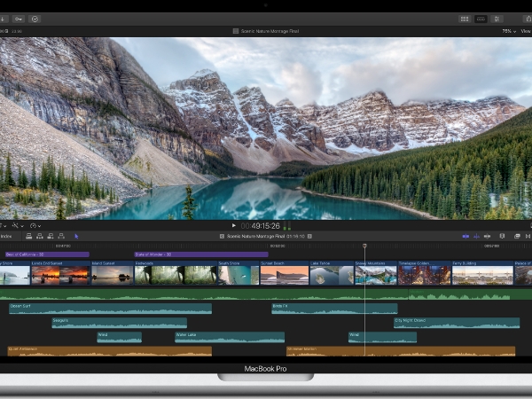The height and width of the screenshot is (399, 532).
Task: Open background tasks checkmark icon
Action: coord(35,19)
